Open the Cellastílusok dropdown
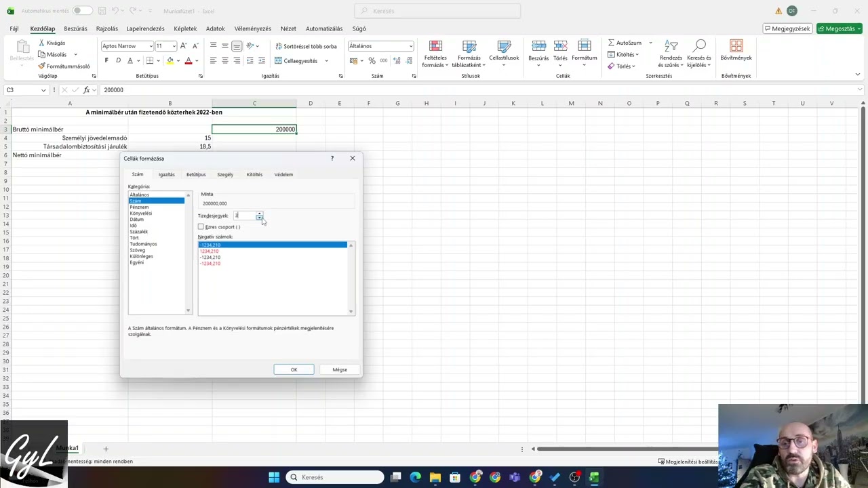Screen dimensions: 868x488 tap(504, 54)
